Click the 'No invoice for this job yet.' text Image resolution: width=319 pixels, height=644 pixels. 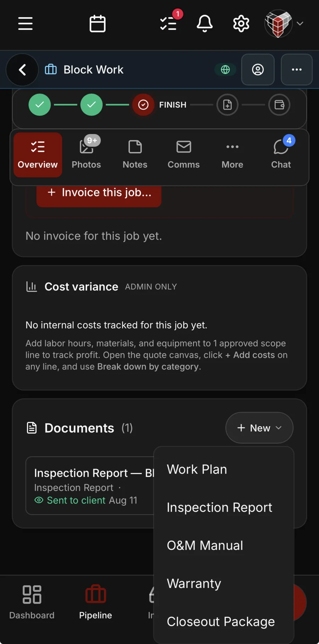coord(94,236)
